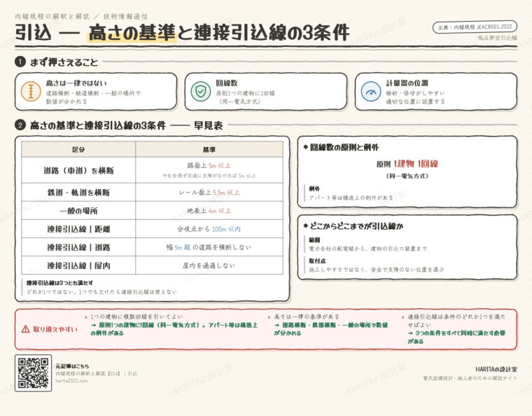Click the 例外 label in the 回線数 panel

coord(314,188)
